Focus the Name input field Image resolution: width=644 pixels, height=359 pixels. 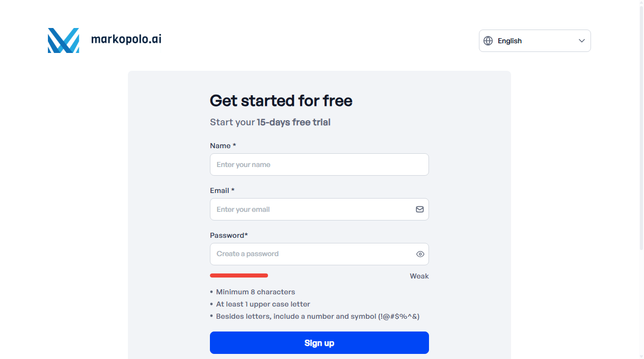(319, 164)
